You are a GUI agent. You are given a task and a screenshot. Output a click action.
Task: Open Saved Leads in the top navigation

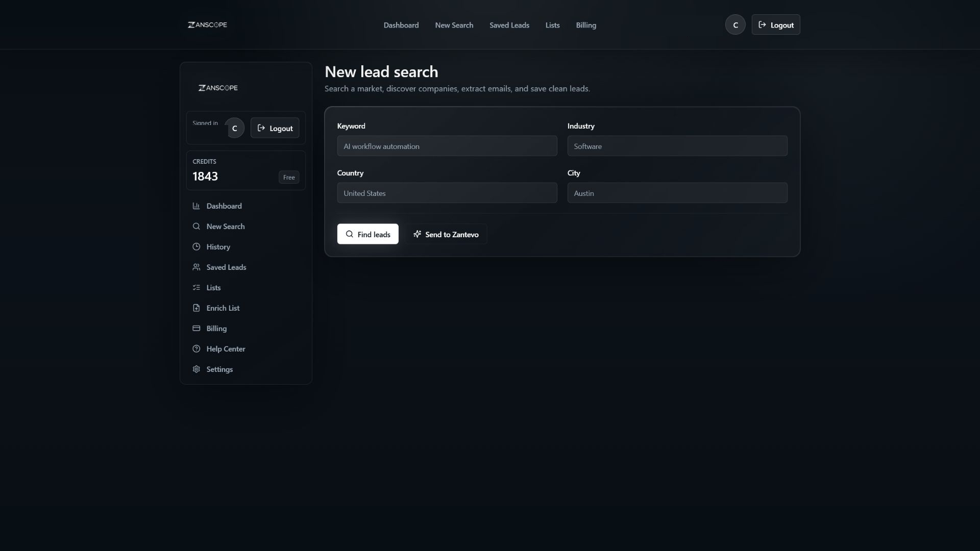click(509, 25)
